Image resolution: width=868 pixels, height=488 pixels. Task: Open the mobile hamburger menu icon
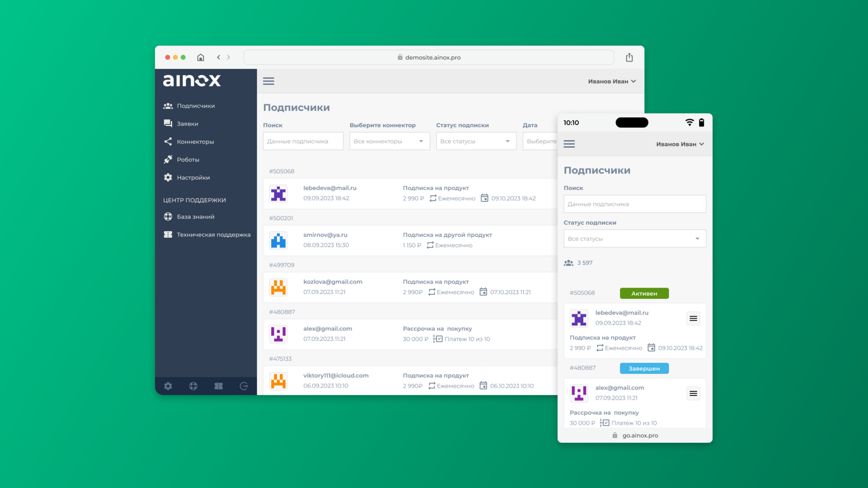pyautogui.click(x=569, y=144)
